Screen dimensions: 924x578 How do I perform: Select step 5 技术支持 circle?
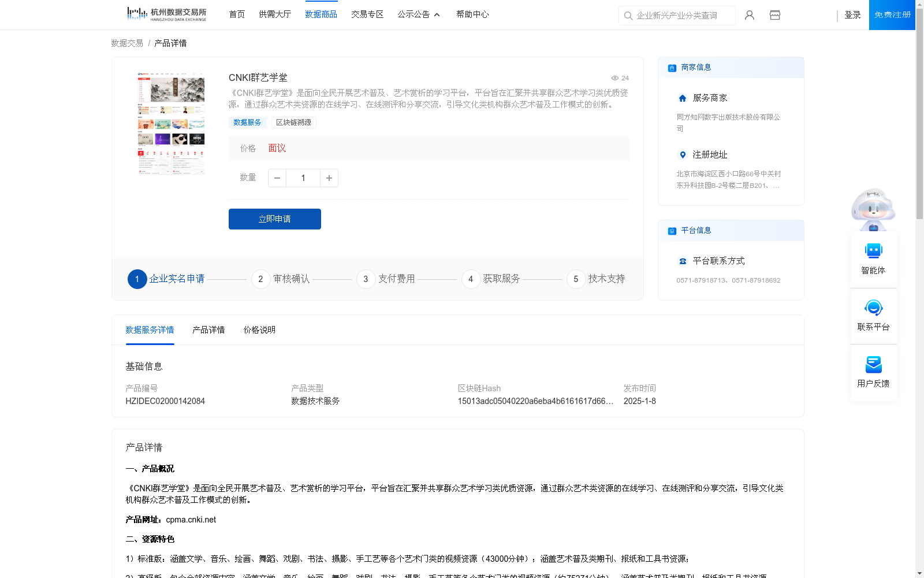(x=576, y=279)
